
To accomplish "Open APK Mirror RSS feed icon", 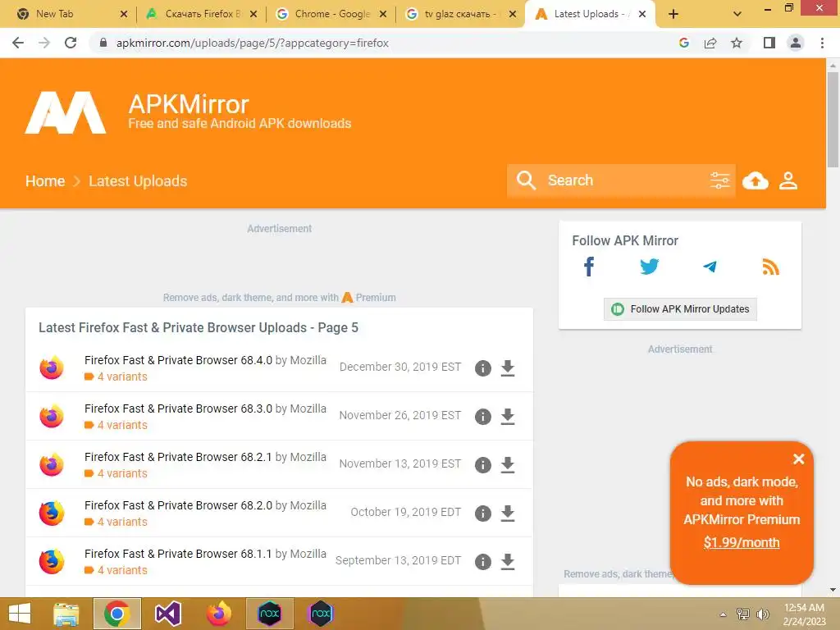I will 770,267.
